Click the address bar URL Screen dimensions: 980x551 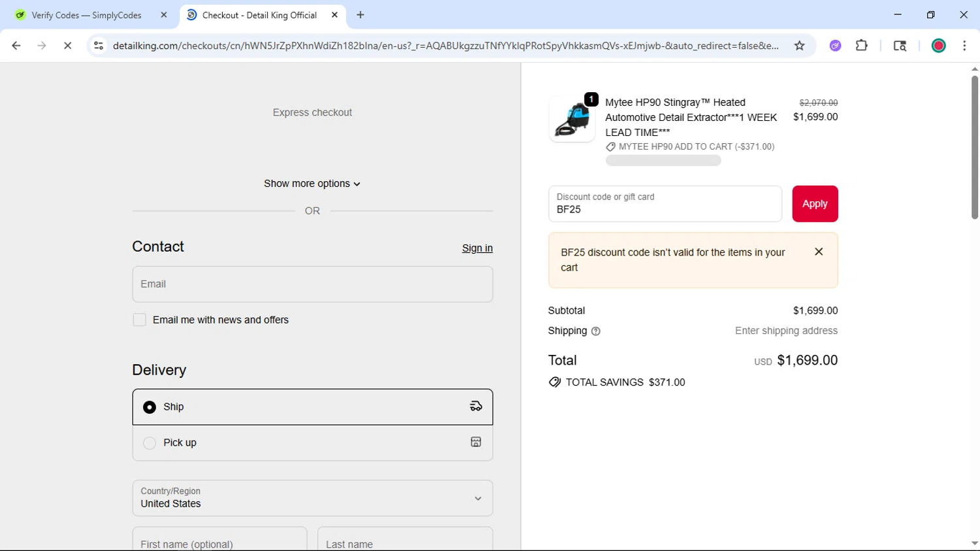tap(446, 46)
